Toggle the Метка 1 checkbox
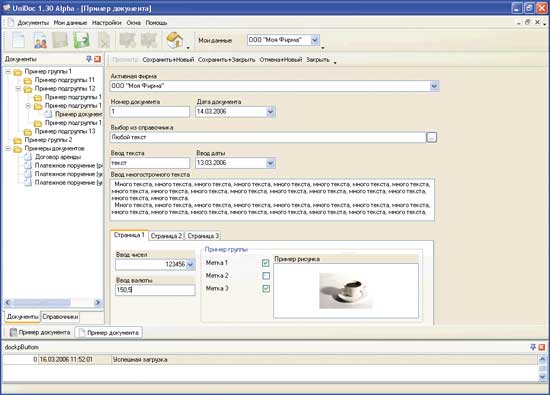This screenshot has width=550, height=395. [266, 263]
